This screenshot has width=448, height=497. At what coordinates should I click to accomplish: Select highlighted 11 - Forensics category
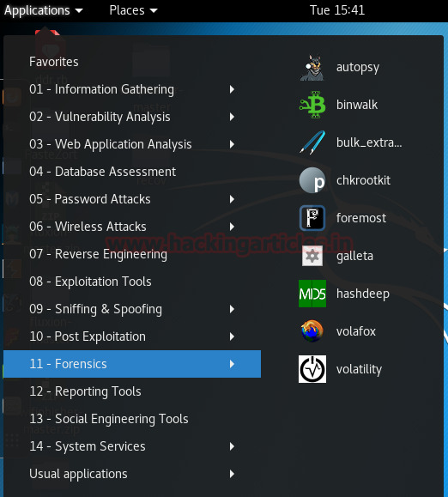tap(132, 364)
